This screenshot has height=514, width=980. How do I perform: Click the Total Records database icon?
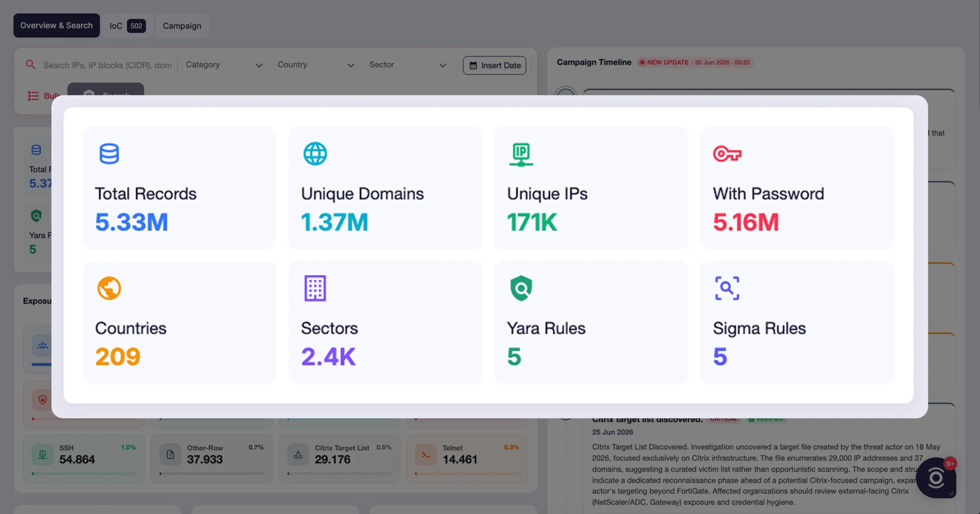(109, 154)
